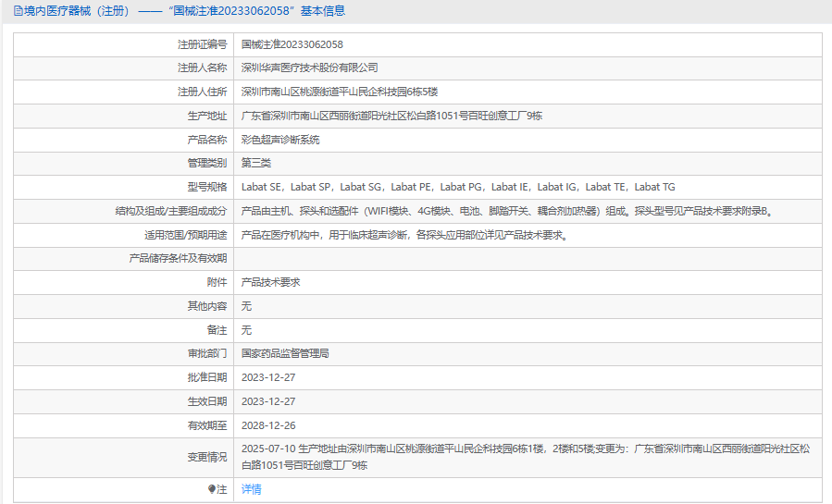Click the 注册人名称 label

coord(202,68)
